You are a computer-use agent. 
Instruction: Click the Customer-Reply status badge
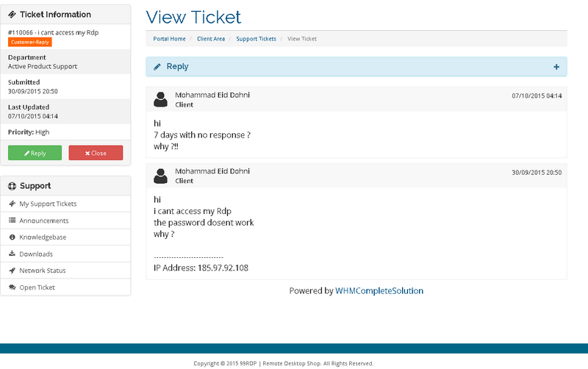[x=30, y=42]
